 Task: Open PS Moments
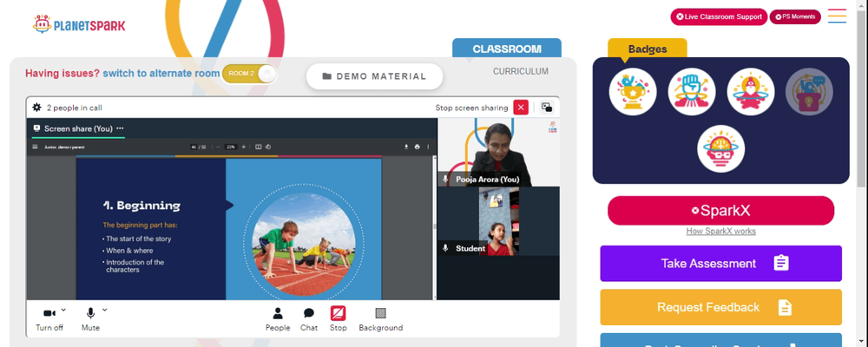tap(795, 16)
